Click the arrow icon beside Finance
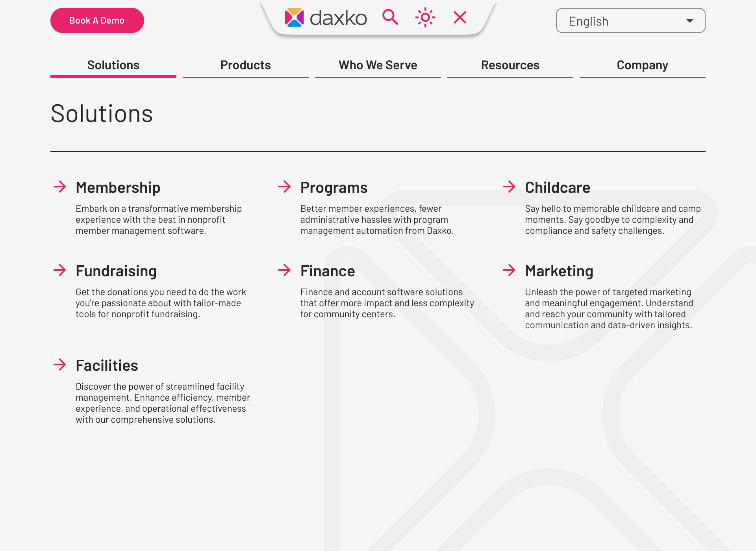This screenshot has width=756, height=551. click(284, 270)
